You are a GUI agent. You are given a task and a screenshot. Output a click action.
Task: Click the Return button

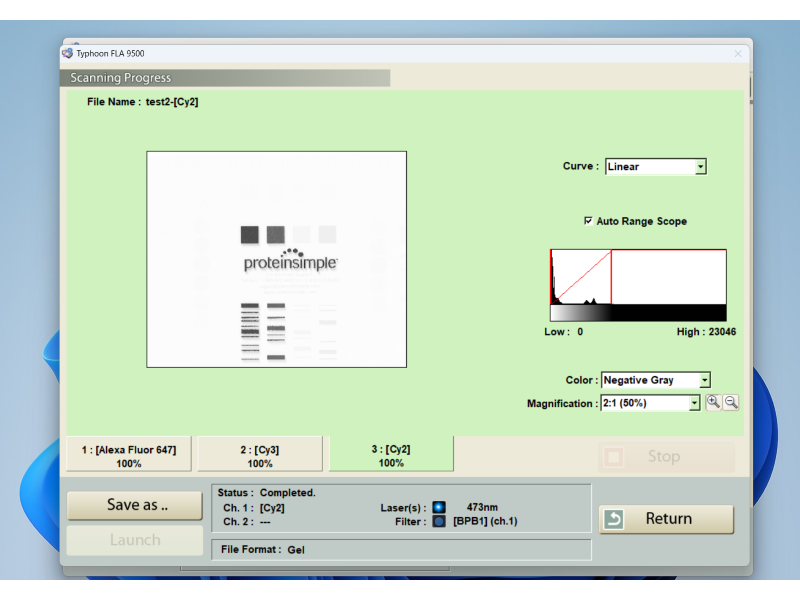point(666,519)
